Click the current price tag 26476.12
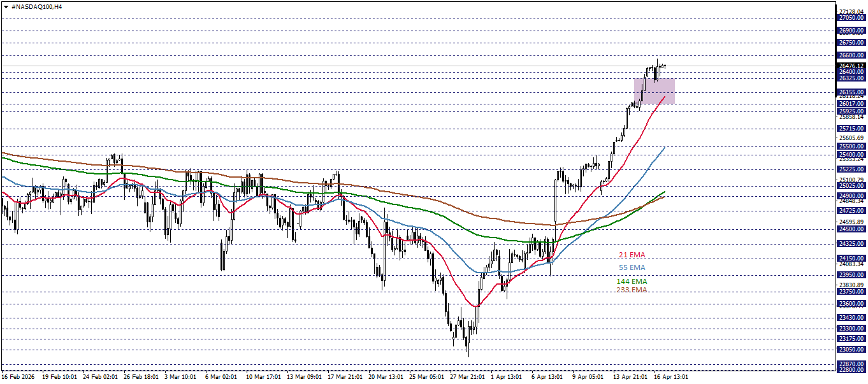Viewport: 868px width, 384px height. (x=850, y=66)
